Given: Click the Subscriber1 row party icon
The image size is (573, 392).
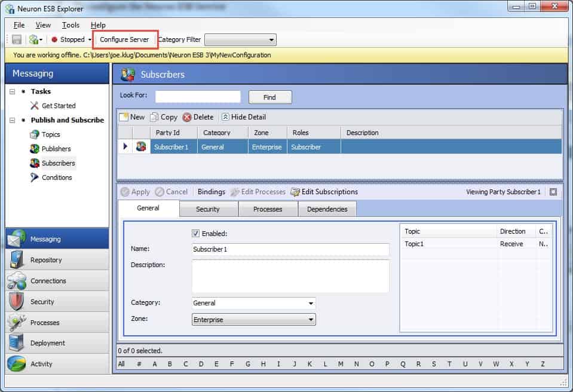Looking at the screenshot, I should (x=141, y=146).
